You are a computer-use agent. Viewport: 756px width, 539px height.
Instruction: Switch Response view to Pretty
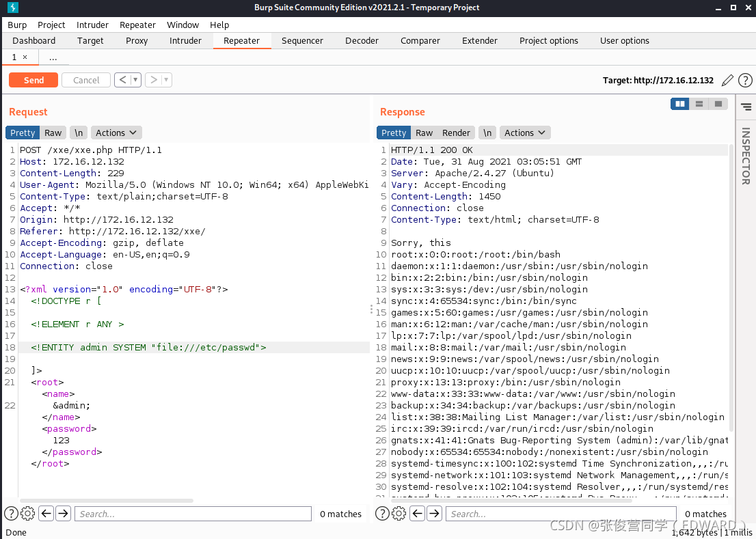coord(394,133)
